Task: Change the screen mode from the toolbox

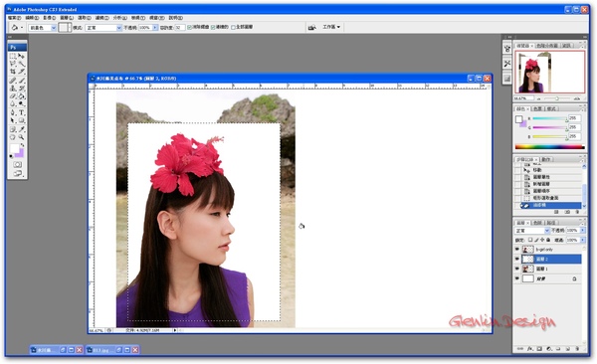Action: [x=18, y=173]
